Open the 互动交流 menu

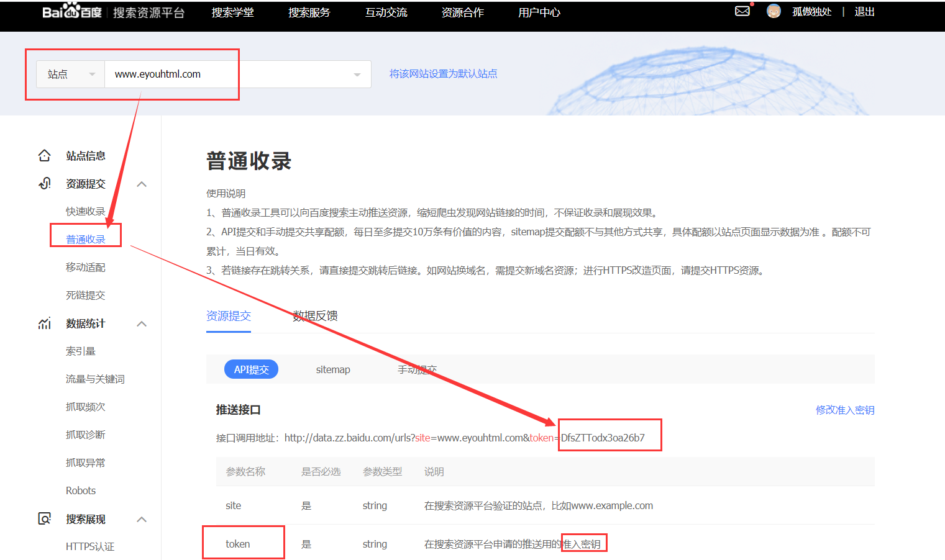click(x=386, y=12)
